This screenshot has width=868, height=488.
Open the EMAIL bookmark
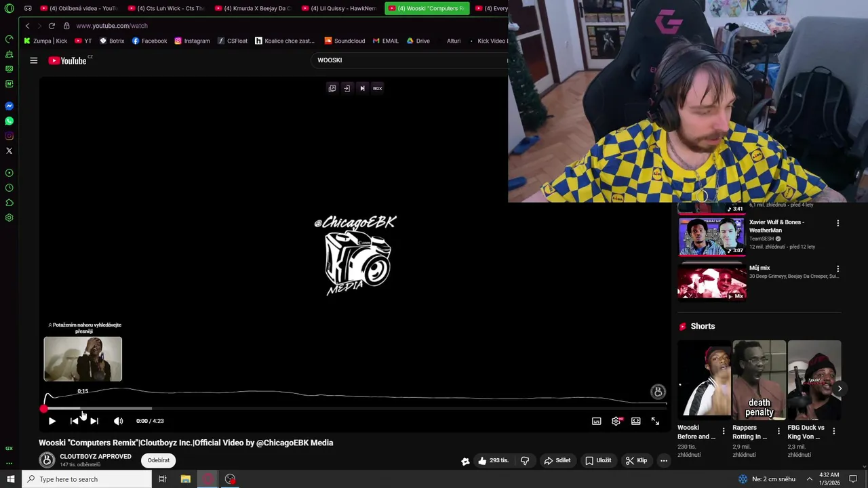click(385, 41)
